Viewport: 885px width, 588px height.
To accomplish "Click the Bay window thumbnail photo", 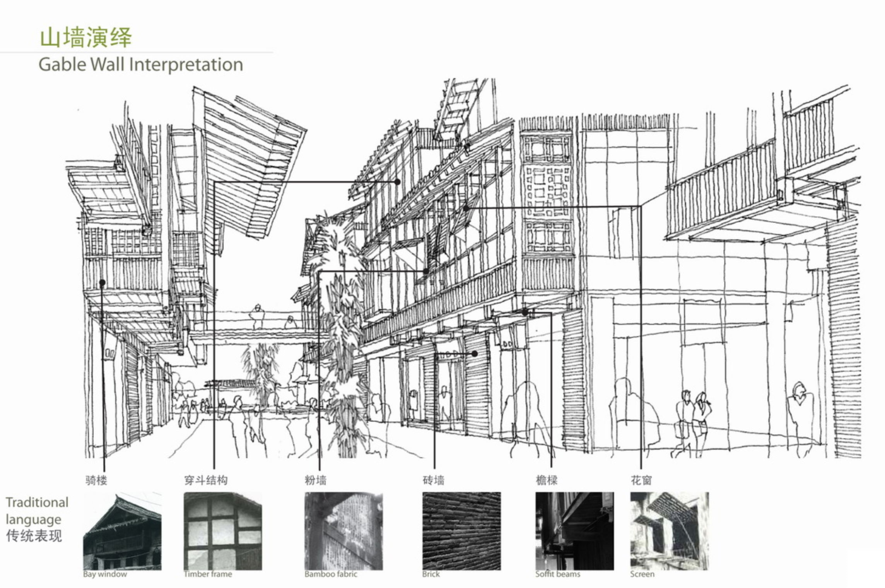I will click(122, 531).
